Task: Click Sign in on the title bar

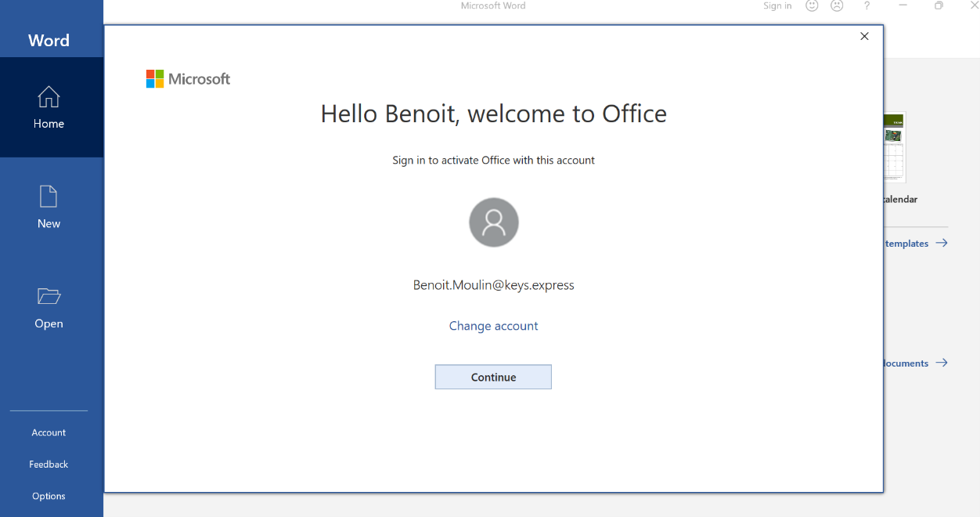Action: coord(777,5)
